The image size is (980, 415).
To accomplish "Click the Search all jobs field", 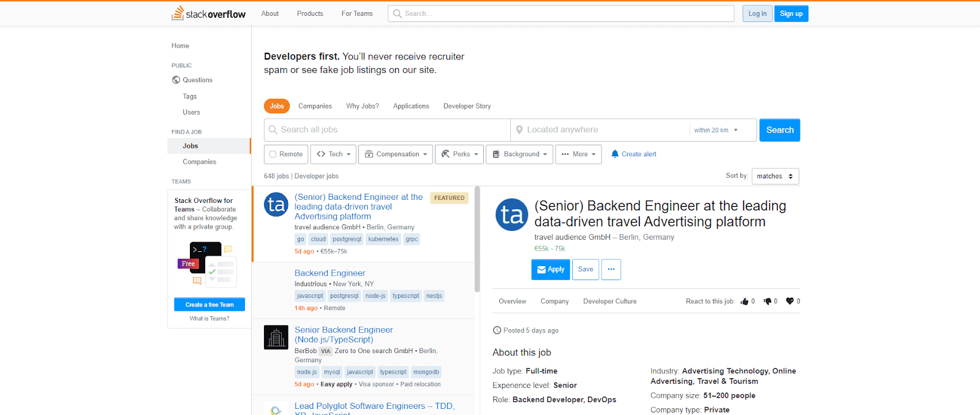I will pos(387,130).
